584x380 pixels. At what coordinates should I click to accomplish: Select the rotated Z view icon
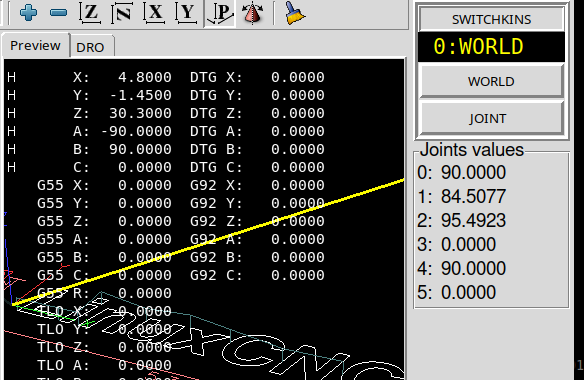tap(122, 13)
